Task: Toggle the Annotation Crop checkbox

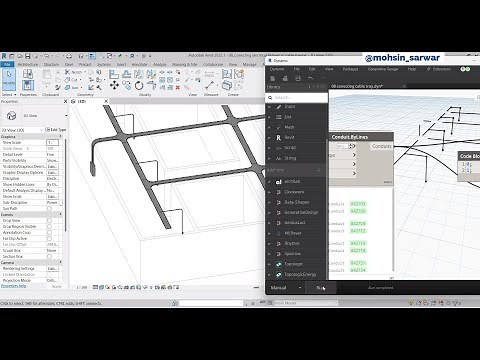Action: click(49, 233)
